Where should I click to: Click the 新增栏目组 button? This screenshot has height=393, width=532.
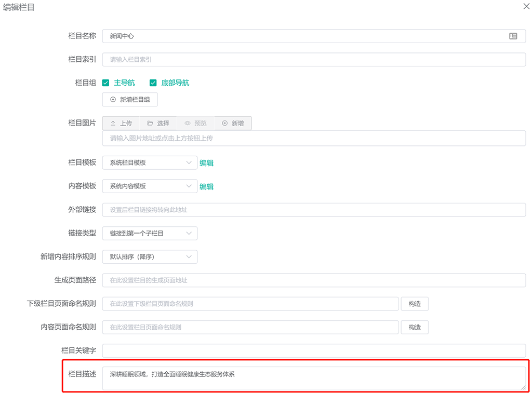(x=130, y=99)
